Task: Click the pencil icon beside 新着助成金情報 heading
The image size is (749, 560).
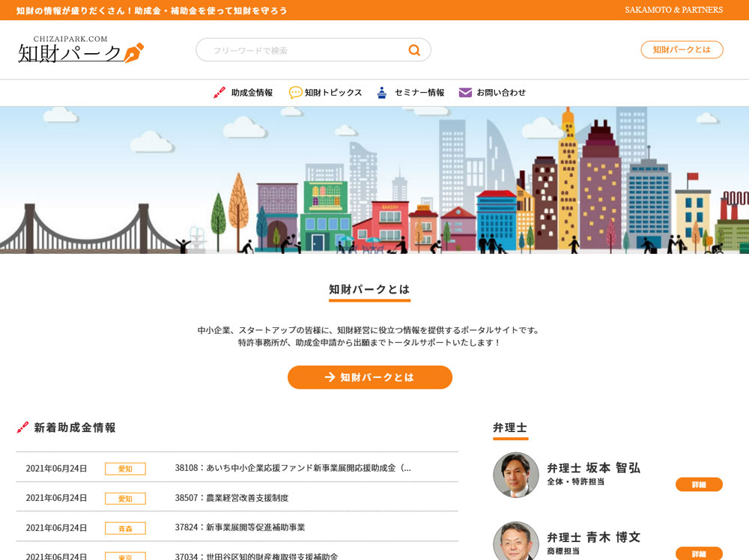Action: (x=23, y=427)
